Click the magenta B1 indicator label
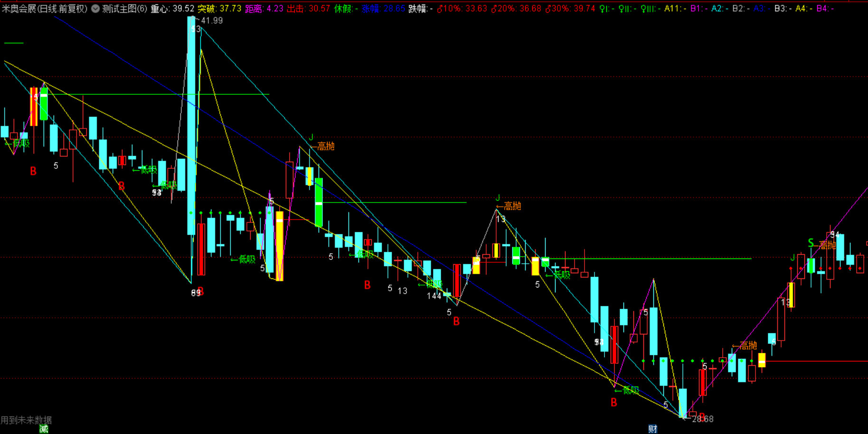The width and height of the screenshot is (868, 434). [x=699, y=9]
